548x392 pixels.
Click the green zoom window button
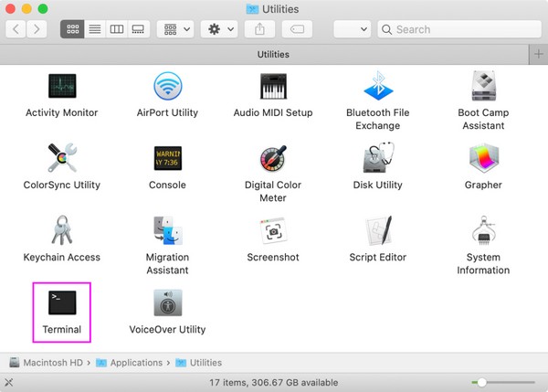point(43,9)
